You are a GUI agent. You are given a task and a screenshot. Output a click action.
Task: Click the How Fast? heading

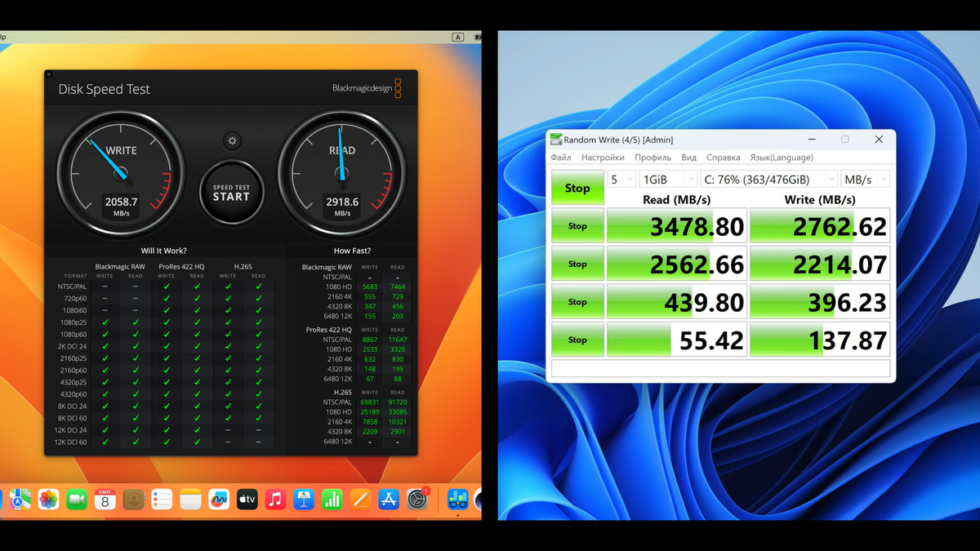(352, 251)
